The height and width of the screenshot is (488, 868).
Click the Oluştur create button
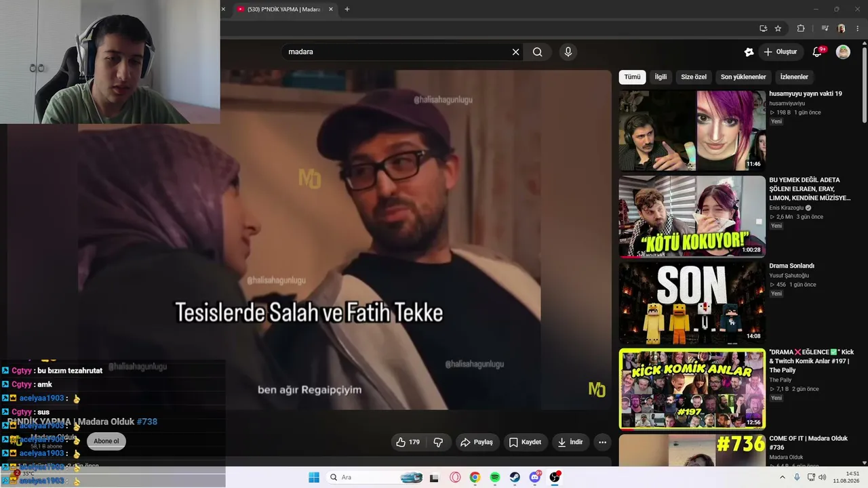(780, 52)
